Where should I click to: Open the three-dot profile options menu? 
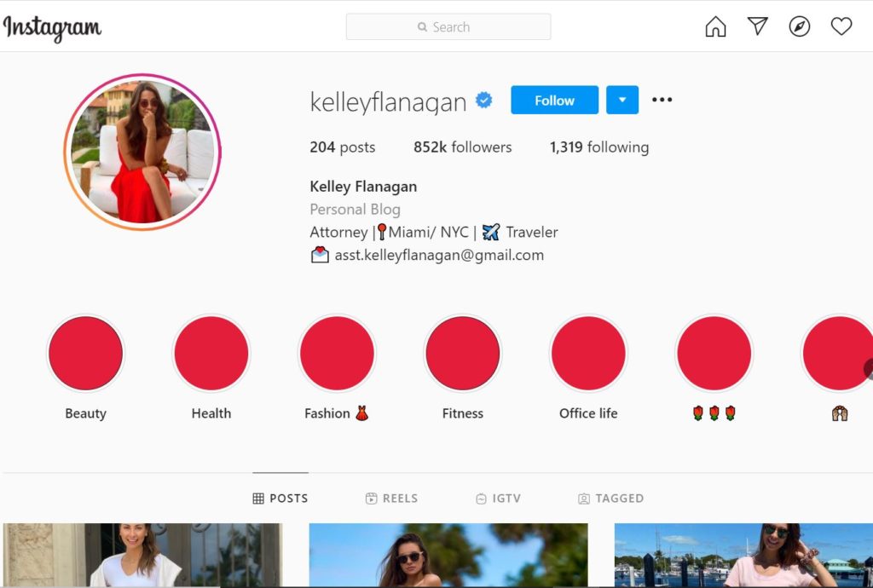662,100
